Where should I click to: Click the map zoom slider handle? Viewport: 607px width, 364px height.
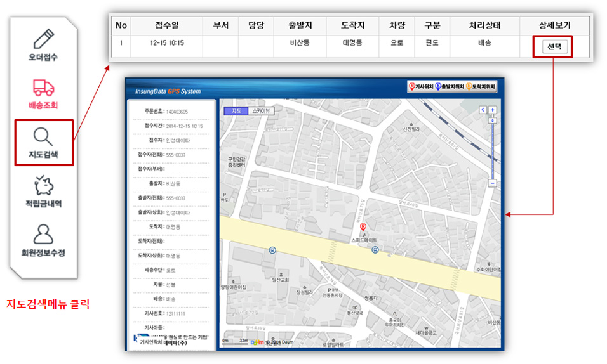pyautogui.click(x=492, y=120)
